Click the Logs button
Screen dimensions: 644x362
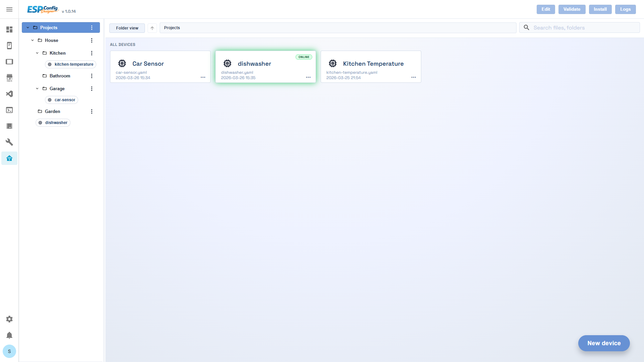(625, 9)
